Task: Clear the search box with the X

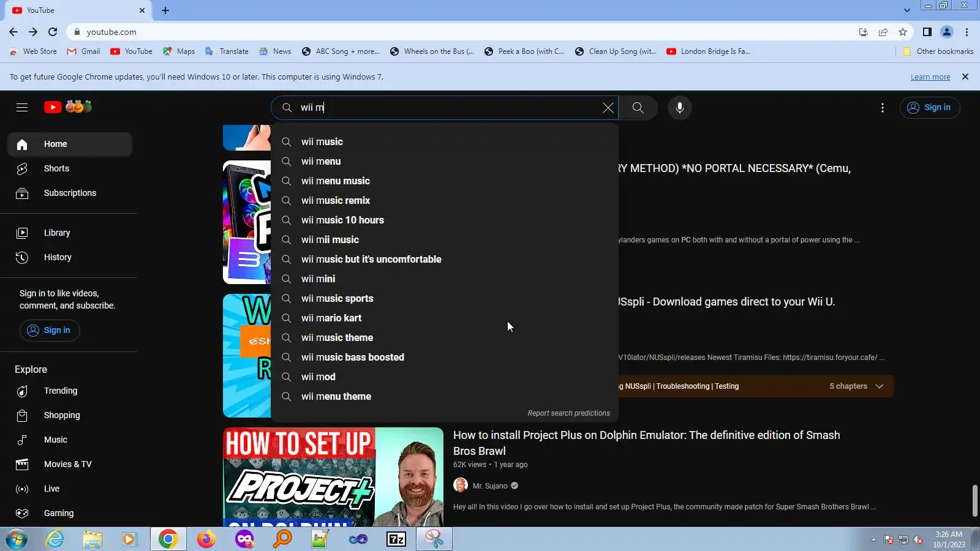Action: pos(608,108)
